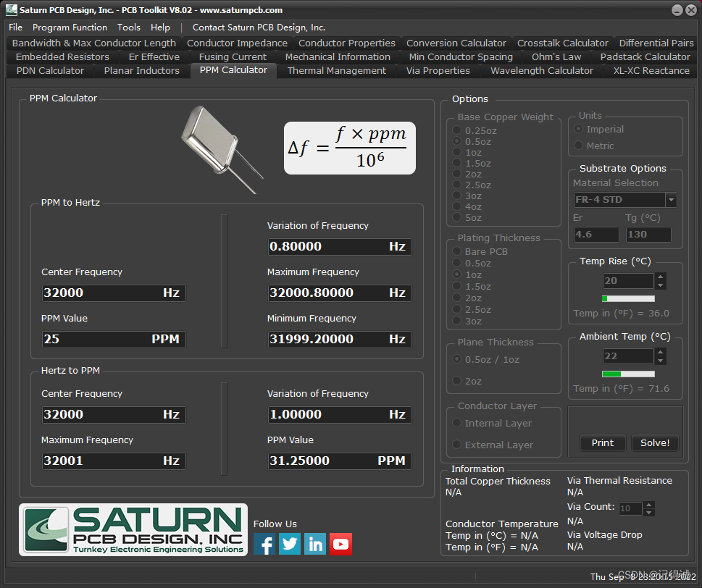Click the Minimum Frequency 31999.20000 output
This screenshot has height=588, width=702.
[340, 339]
